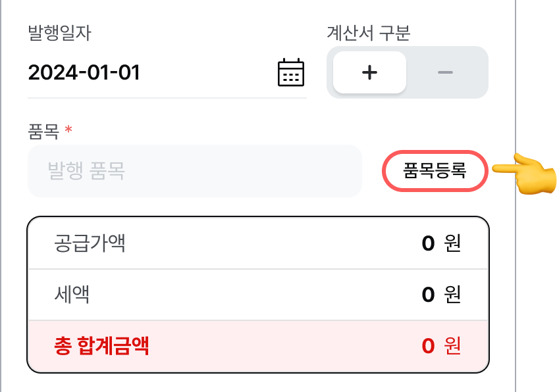
Task: Click the red required asterisk beside 품목
Action: [x=68, y=129]
